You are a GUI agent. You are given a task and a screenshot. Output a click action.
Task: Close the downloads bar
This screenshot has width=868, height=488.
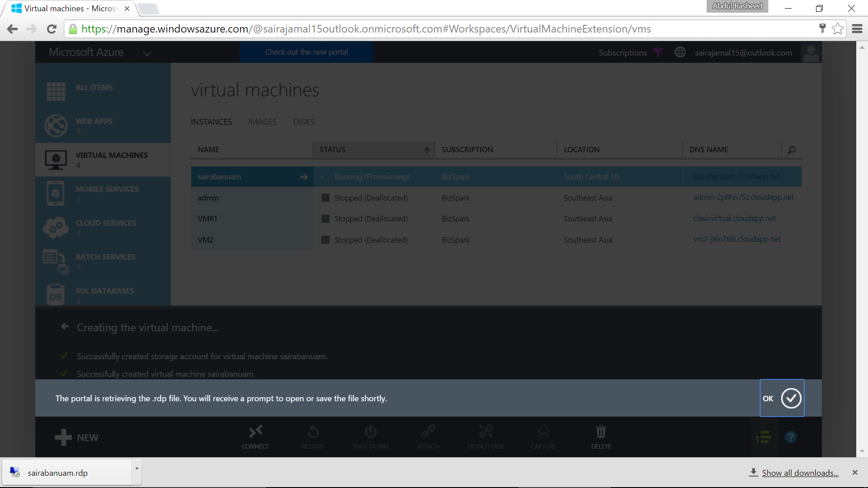[855, 472]
